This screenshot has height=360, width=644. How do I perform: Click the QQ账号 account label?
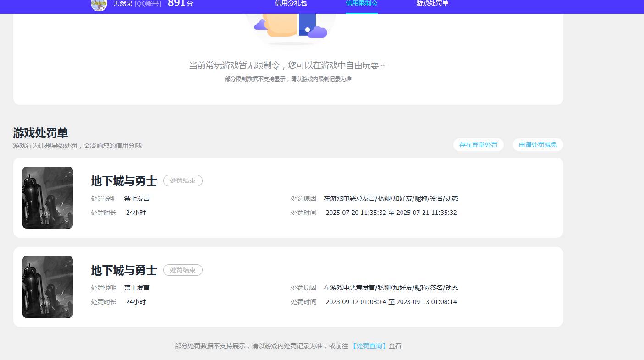pos(147,4)
